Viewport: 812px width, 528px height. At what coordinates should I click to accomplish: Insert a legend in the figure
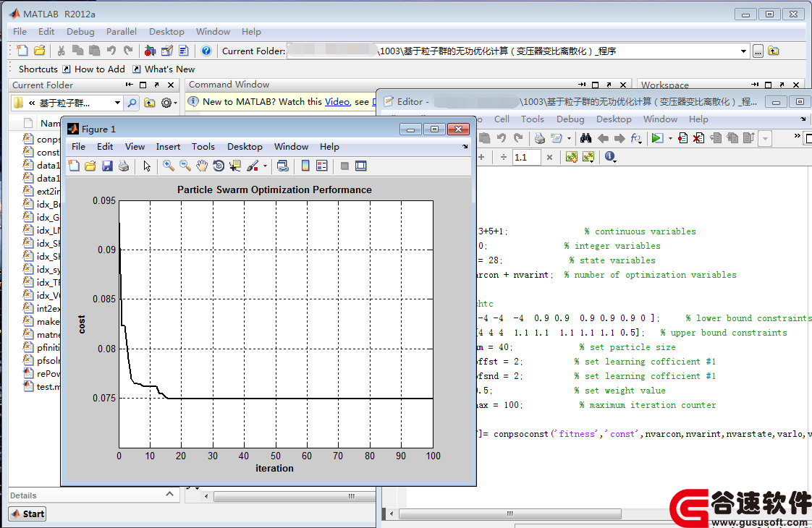[322, 166]
